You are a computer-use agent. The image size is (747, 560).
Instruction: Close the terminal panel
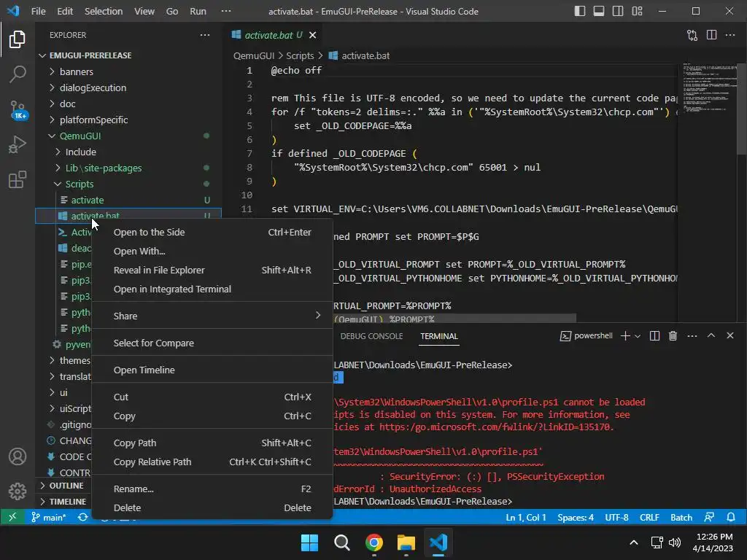[729, 335]
